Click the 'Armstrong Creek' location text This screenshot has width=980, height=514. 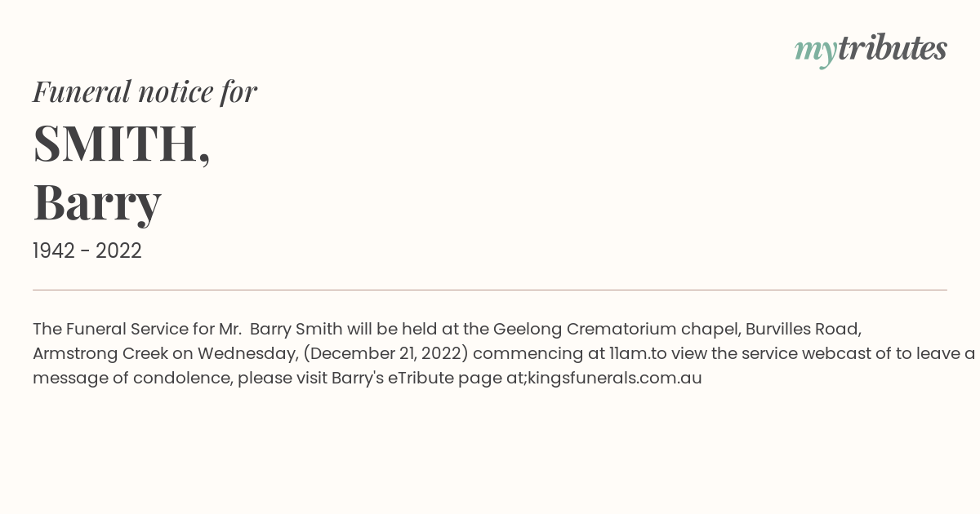click(x=100, y=353)
